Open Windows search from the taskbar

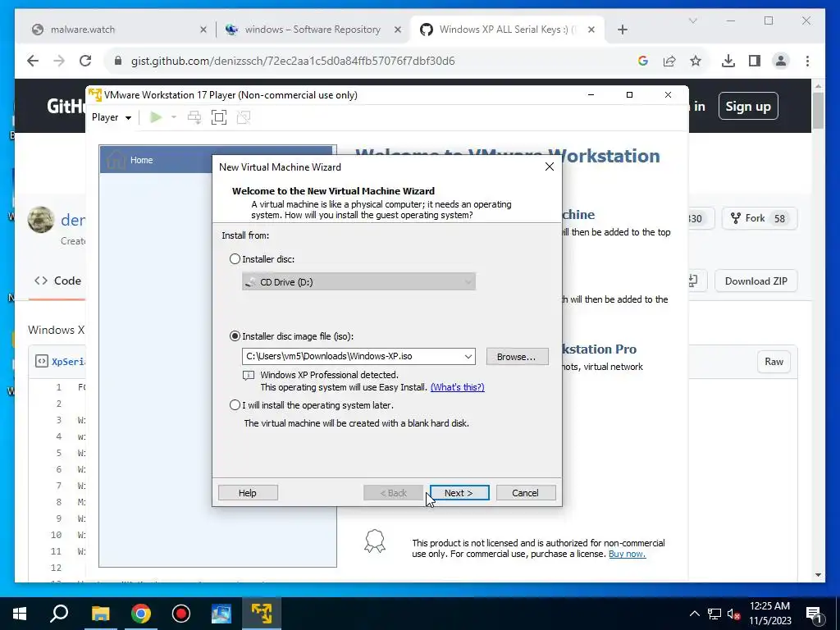point(59,614)
